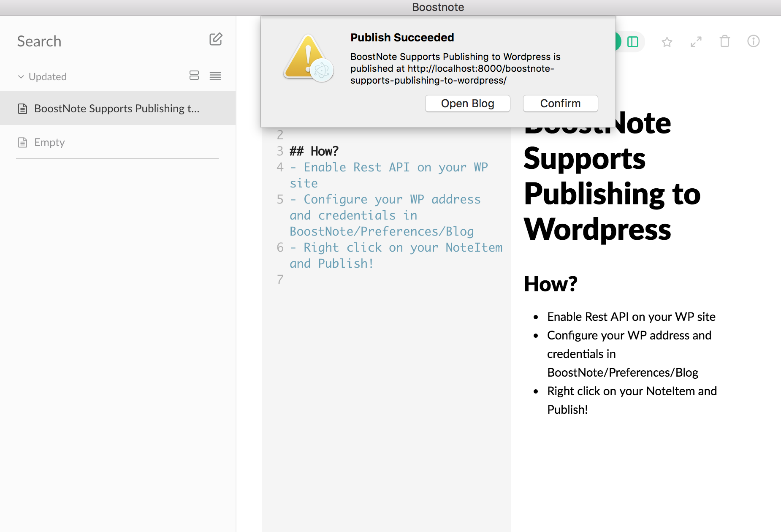This screenshot has width=781, height=532.
Task: Click the 'Wordpress' title word in preview
Action: click(x=597, y=229)
